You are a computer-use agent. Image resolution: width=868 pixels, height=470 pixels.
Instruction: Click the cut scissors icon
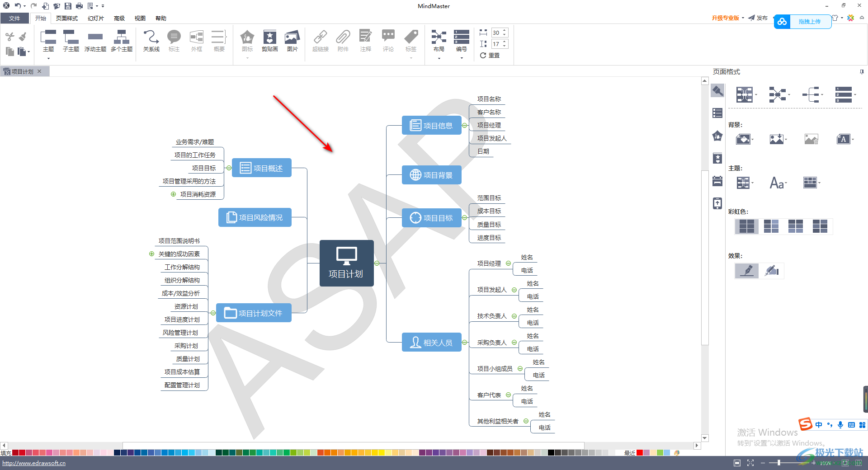coord(10,37)
